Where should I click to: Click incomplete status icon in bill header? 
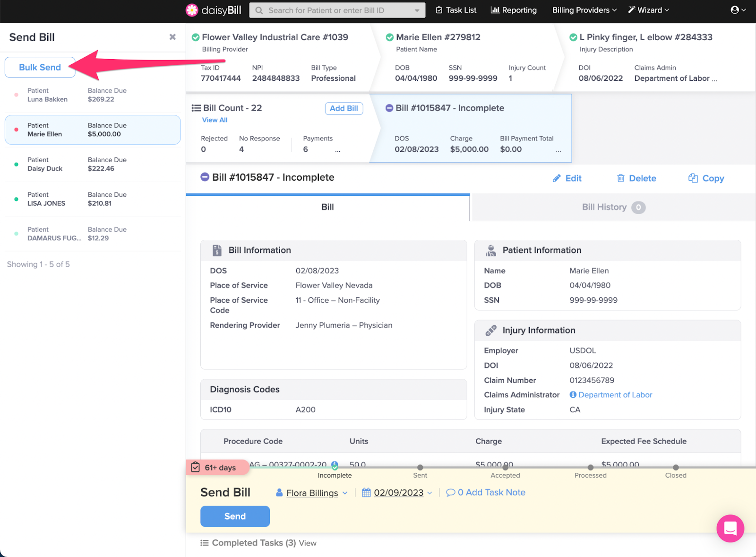click(x=205, y=177)
